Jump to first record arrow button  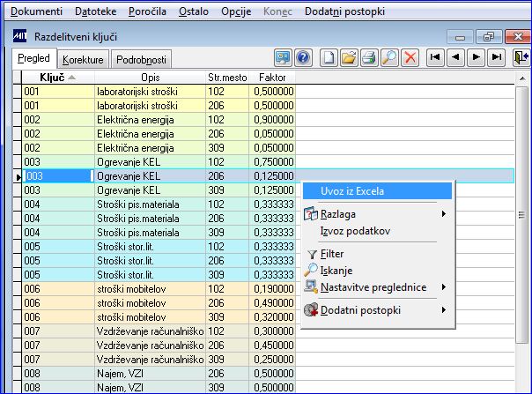pos(435,57)
